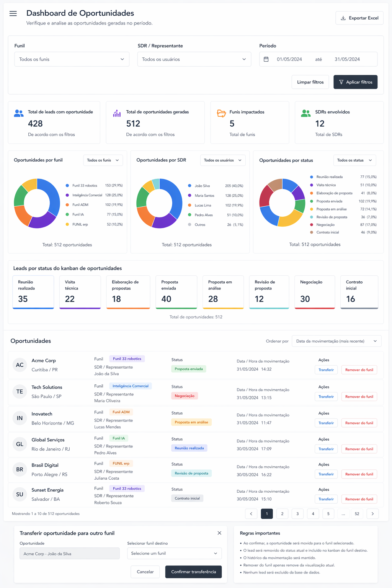Screen dimensions: 392x588
Task: Go to previous page arrow
Action: (x=251, y=514)
